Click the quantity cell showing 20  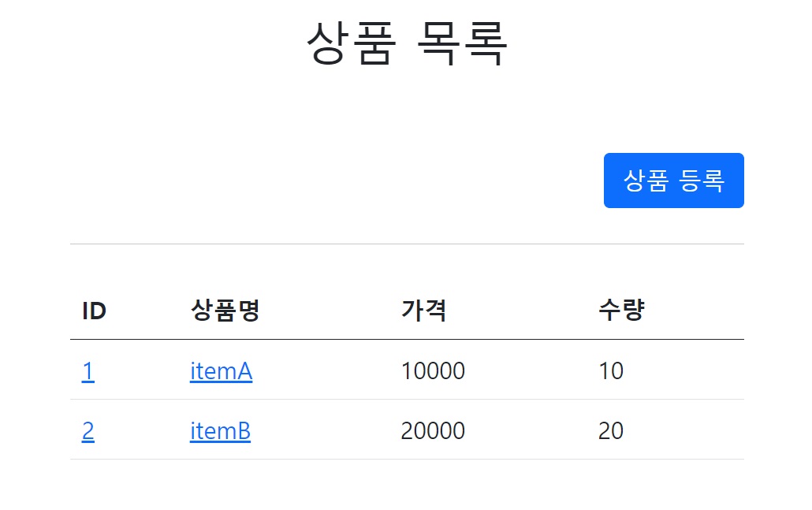coord(611,431)
